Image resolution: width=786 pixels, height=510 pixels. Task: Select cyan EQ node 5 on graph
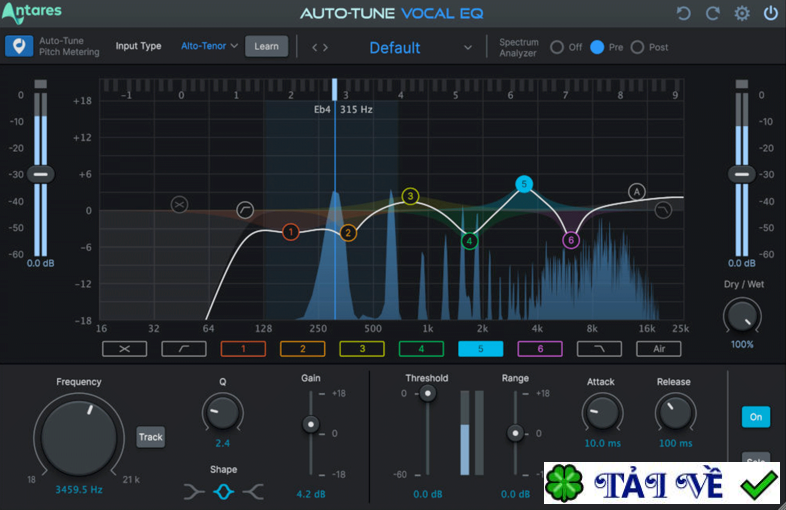pyautogui.click(x=524, y=184)
